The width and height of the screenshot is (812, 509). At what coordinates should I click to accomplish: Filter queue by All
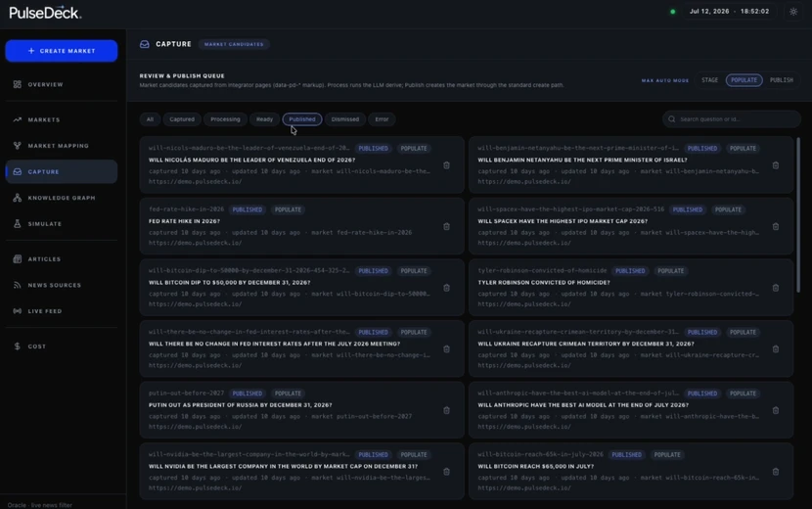point(150,119)
